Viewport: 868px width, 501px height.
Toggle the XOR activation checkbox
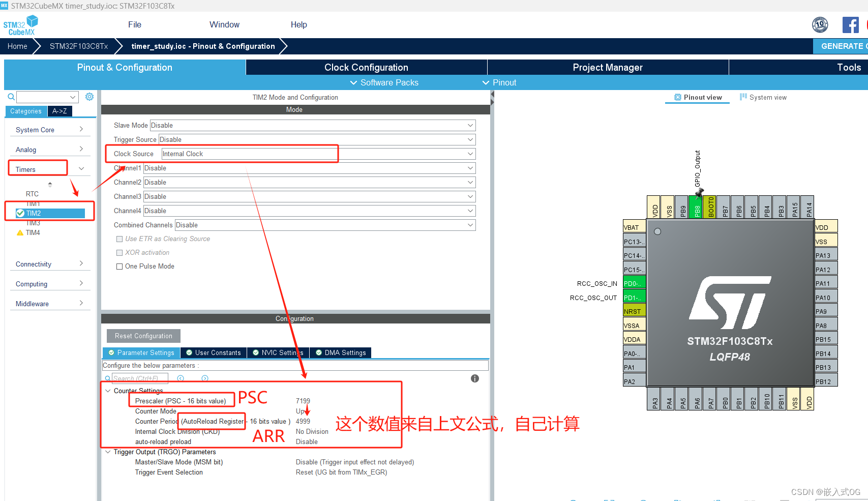pos(119,253)
